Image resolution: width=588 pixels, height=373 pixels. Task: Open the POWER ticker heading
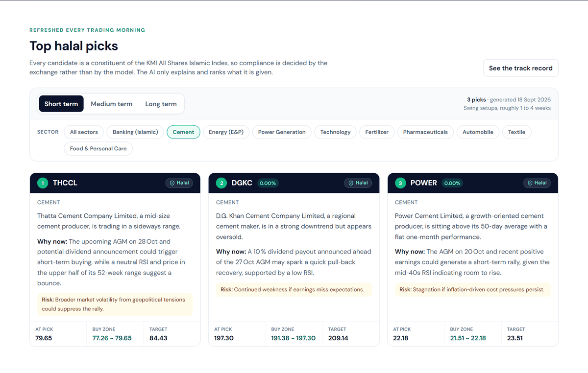(424, 183)
